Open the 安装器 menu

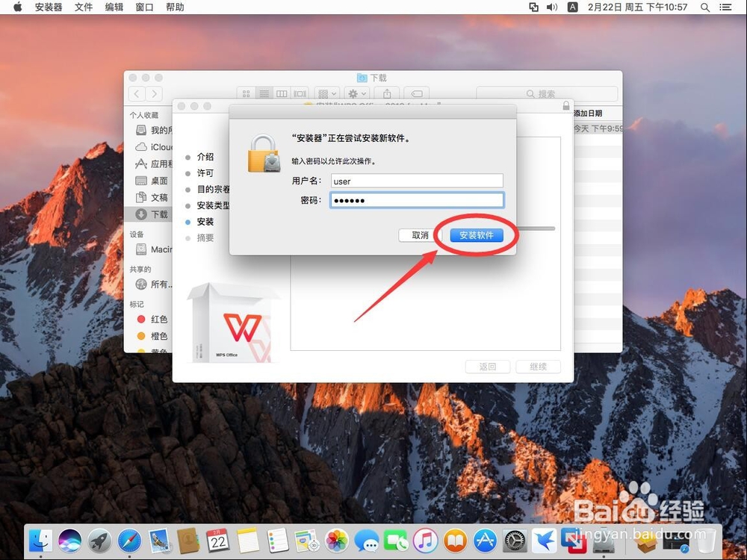[x=49, y=7]
